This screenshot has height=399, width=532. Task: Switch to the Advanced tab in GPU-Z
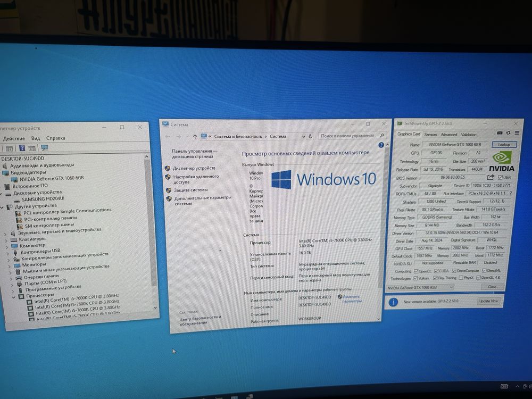point(448,135)
